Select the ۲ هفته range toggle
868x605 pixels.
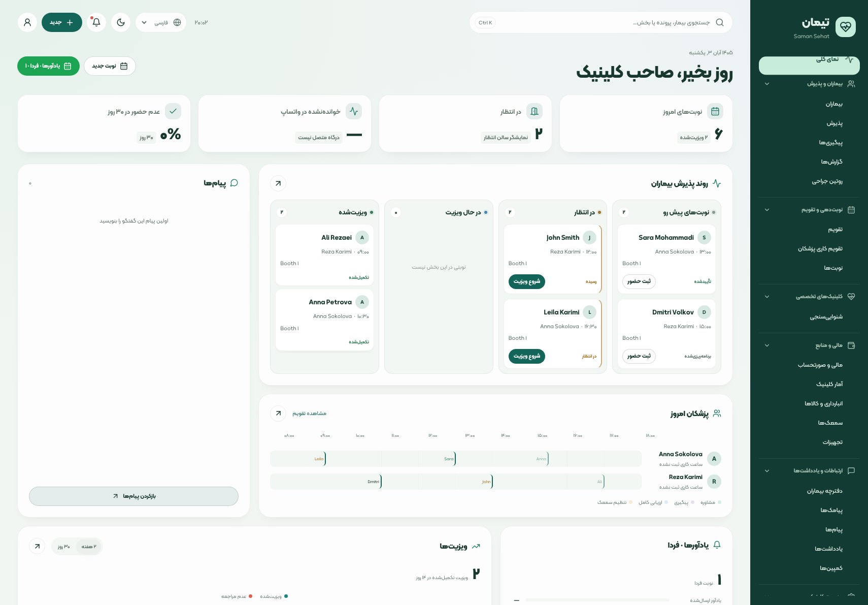coord(89,547)
